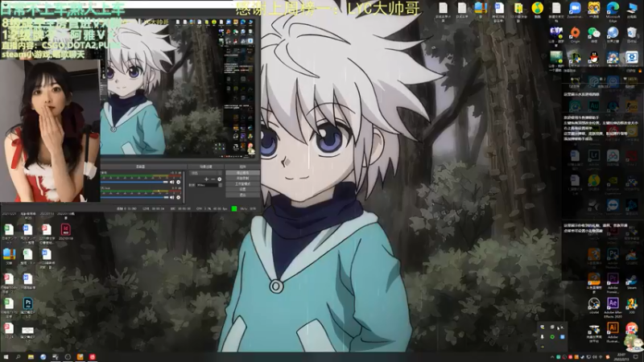The height and width of the screenshot is (362, 644).
Task: Launch Adobe After Effects 2020 shortcut
Action: [613, 305]
